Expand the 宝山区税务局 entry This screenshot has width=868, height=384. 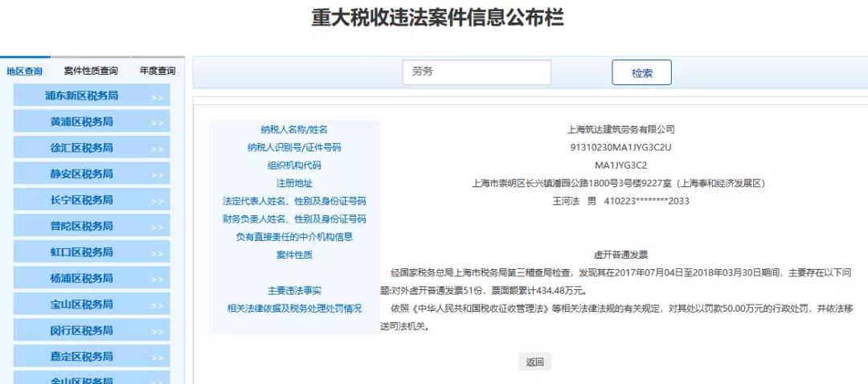(x=157, y=306)
